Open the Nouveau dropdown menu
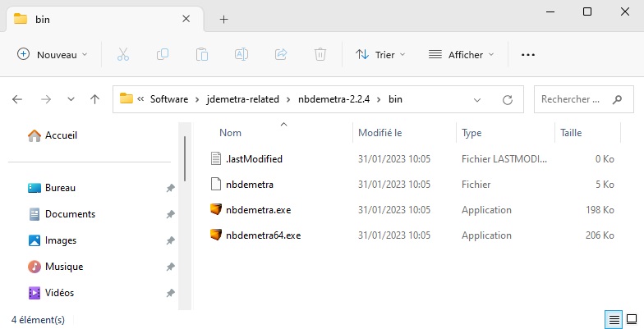The width and height of the screenshot is (644, 329). pos(53,54)
